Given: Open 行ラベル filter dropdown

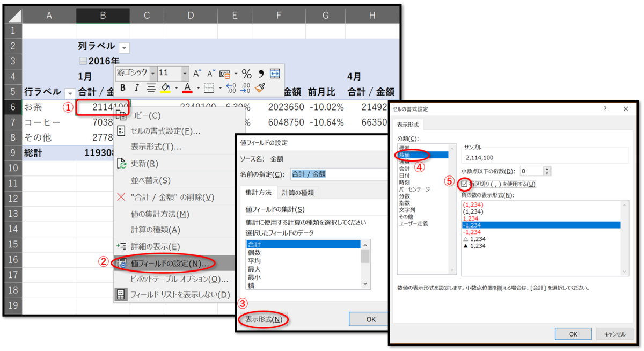Looking at the screenshot, I should 69,92.
